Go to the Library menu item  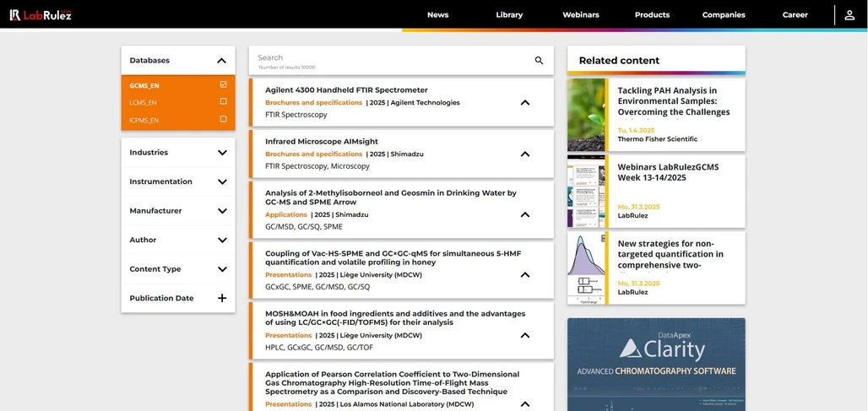tap(509, 14)
